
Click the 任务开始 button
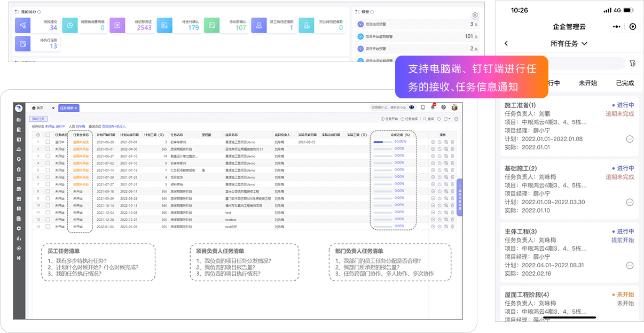389,119
